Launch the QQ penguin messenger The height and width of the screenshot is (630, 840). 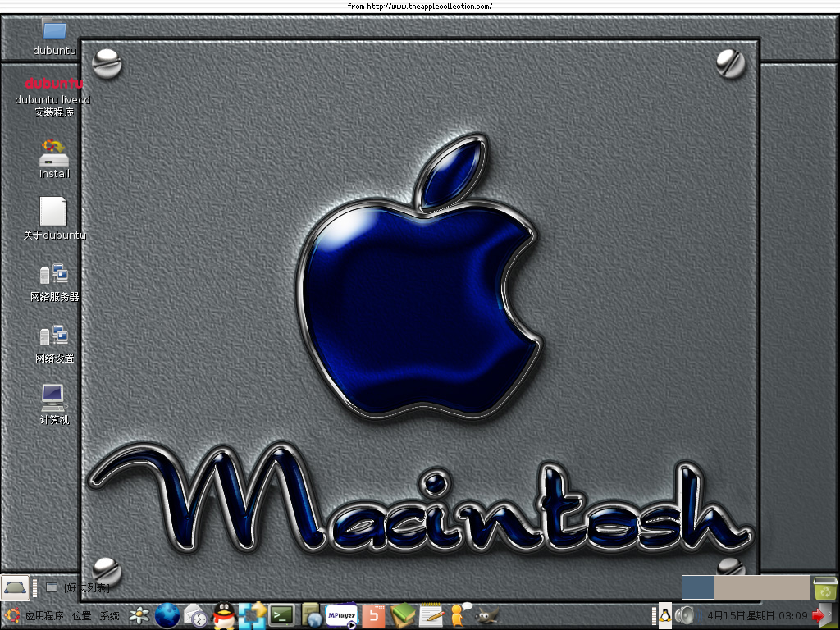click(x=225, y=615)
